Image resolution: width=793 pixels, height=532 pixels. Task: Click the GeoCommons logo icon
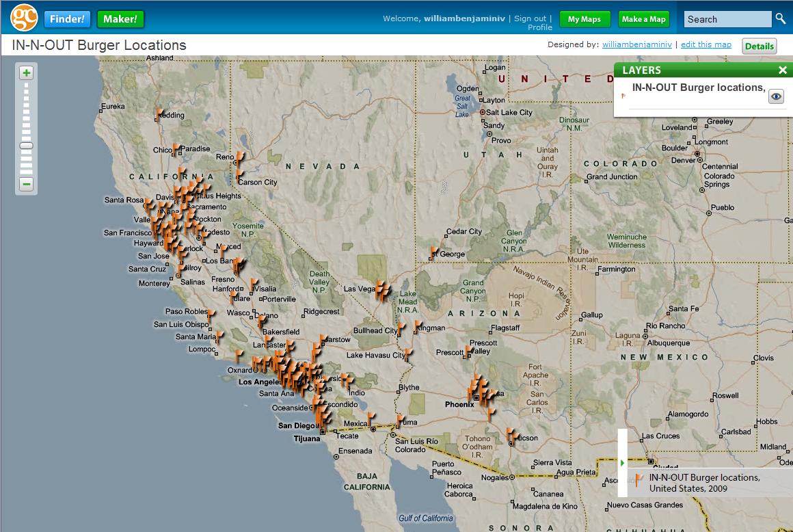coord(24,17)
